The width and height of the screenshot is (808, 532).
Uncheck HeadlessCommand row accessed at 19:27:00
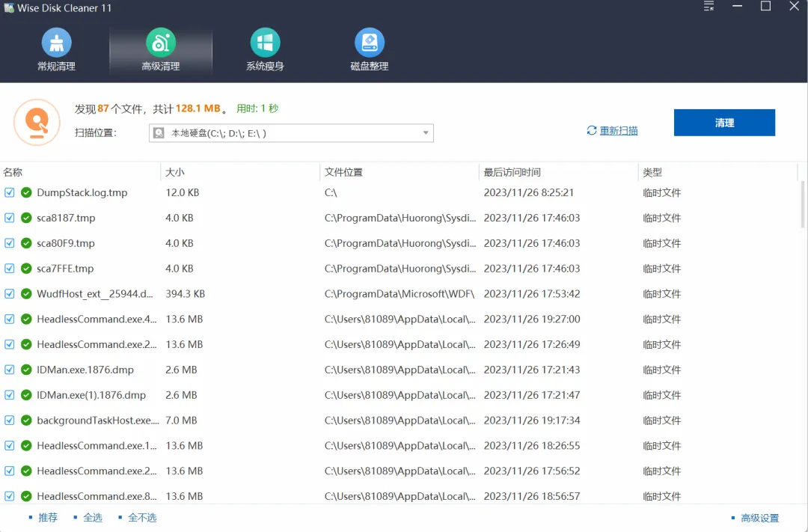coord(9,319)
